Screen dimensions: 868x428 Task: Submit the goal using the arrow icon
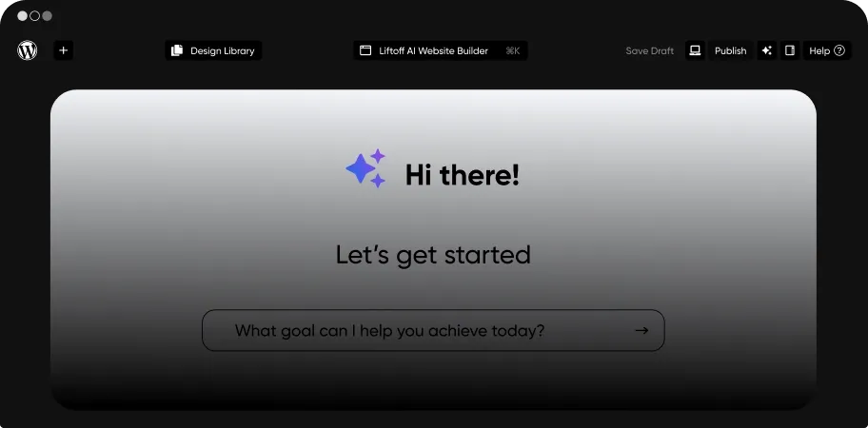(641, 331)
